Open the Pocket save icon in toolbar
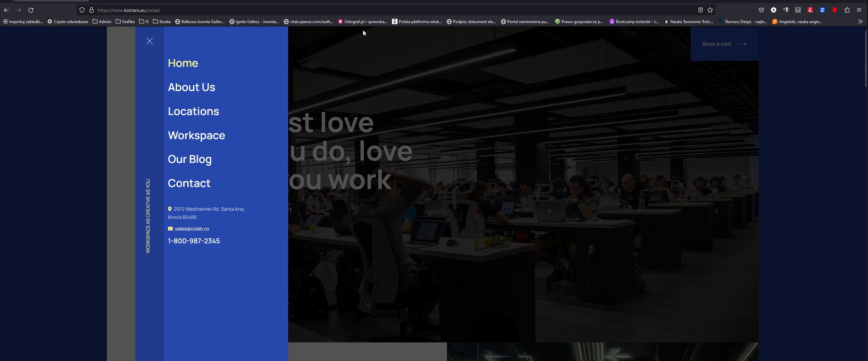The height and width of the screenshot is (361, 868). coord(761,10)
